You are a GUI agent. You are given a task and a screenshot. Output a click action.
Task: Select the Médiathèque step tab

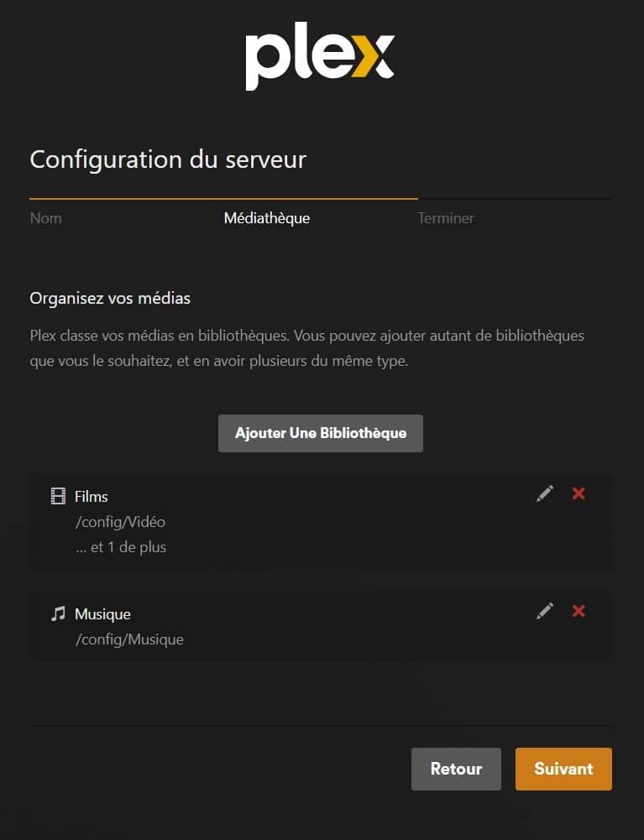(x=267, y=218)
